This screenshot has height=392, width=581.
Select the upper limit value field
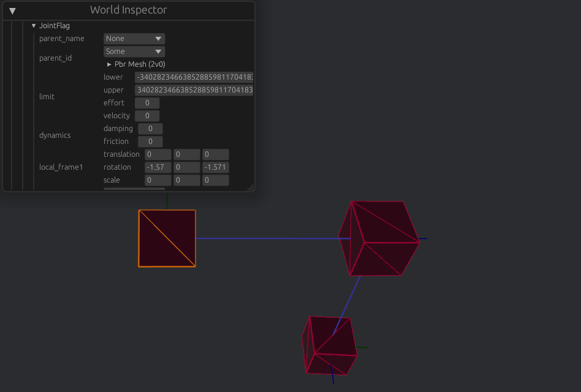click(x=194, y=89)
